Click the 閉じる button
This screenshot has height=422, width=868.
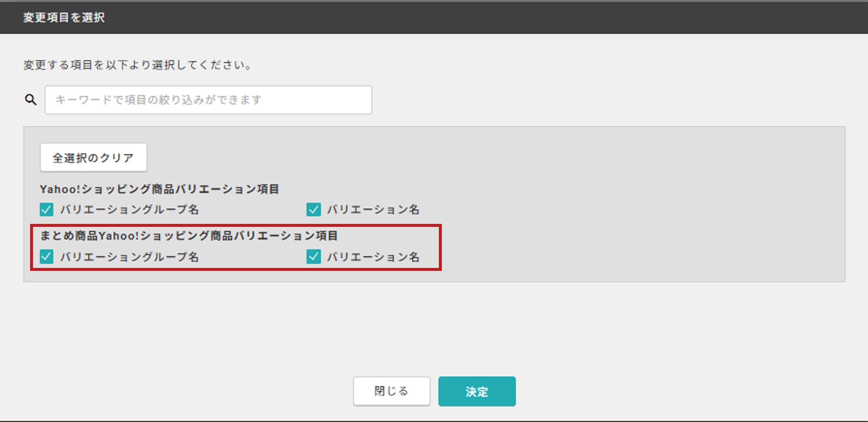(391, 391)
